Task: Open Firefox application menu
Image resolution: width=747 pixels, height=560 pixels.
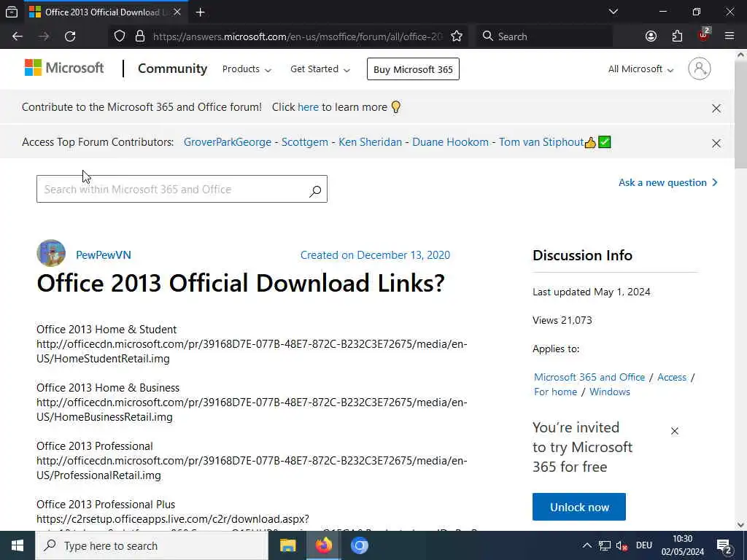Action: pyautogui.click(x=729, y=36)
